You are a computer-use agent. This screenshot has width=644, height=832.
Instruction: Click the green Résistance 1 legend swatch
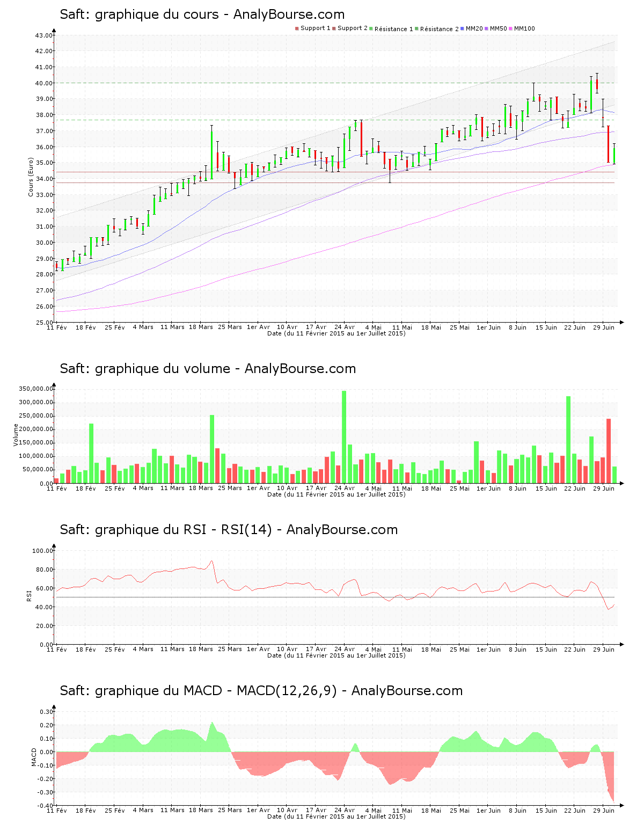point(371,28)
